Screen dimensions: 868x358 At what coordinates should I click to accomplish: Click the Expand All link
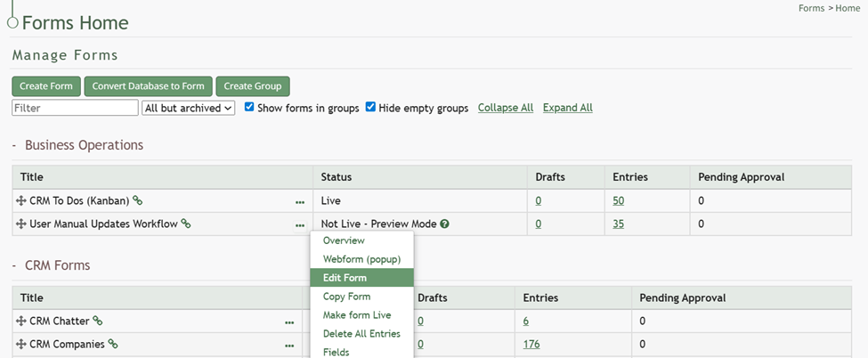pyautogui.click(x=567, y=108)
